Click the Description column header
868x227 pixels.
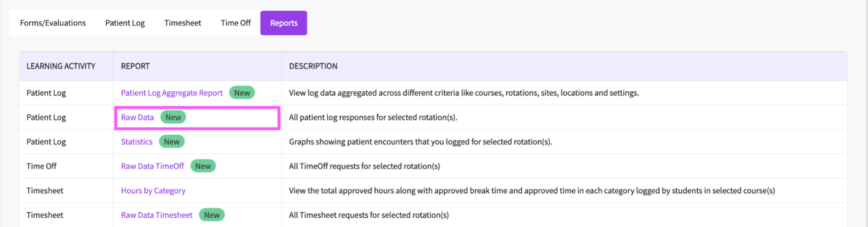(x=313, y=66)
